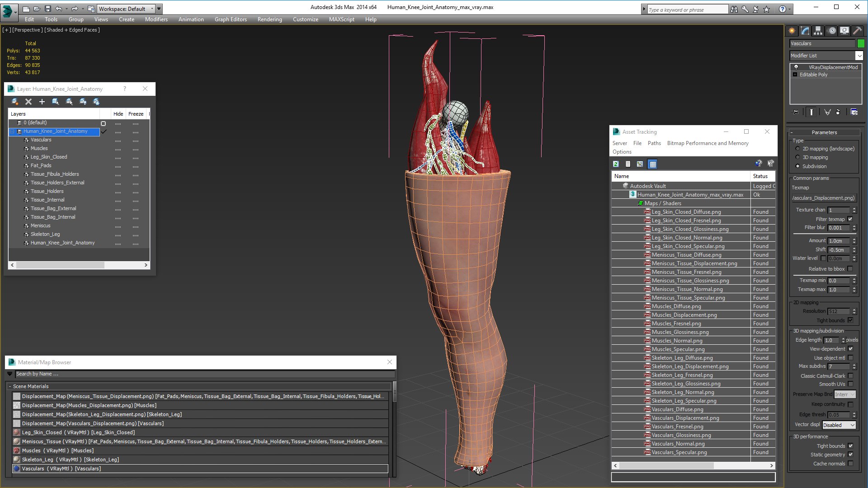Click Asset Tracking refresh icon
Image resolution: width=868 pixels, height=488 pixels.
(616, 164)
